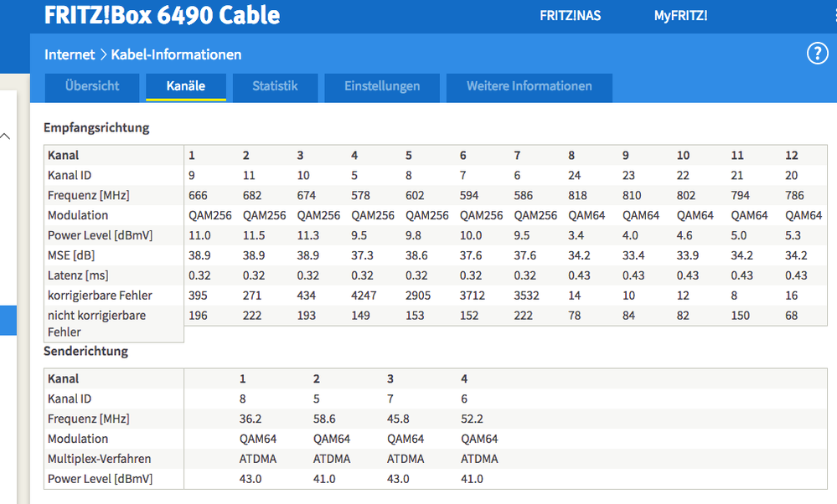Select frequency value 674
The image size is (837, 504).
(307, 195)
